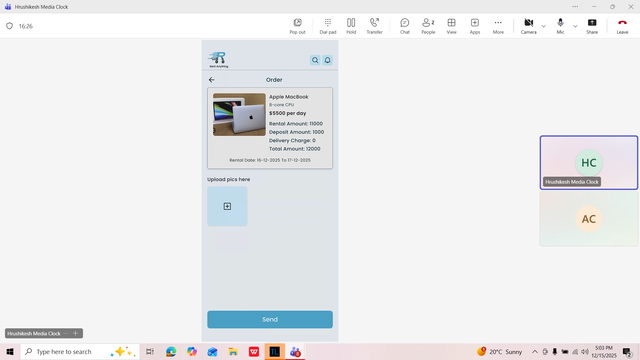Image resolution: width=640 pixels, height=360 pixels.
Task: Expand the Camera options chevron
Action: [543, 26]
